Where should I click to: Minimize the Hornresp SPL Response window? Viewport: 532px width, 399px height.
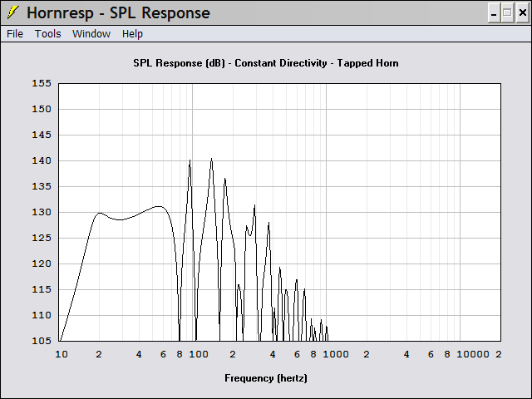494,13
